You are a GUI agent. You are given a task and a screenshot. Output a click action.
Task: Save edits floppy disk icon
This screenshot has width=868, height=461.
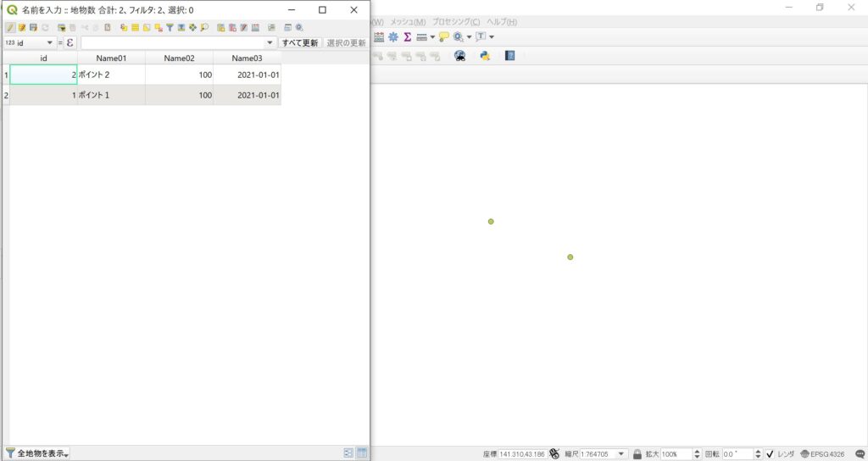point(33,27)
